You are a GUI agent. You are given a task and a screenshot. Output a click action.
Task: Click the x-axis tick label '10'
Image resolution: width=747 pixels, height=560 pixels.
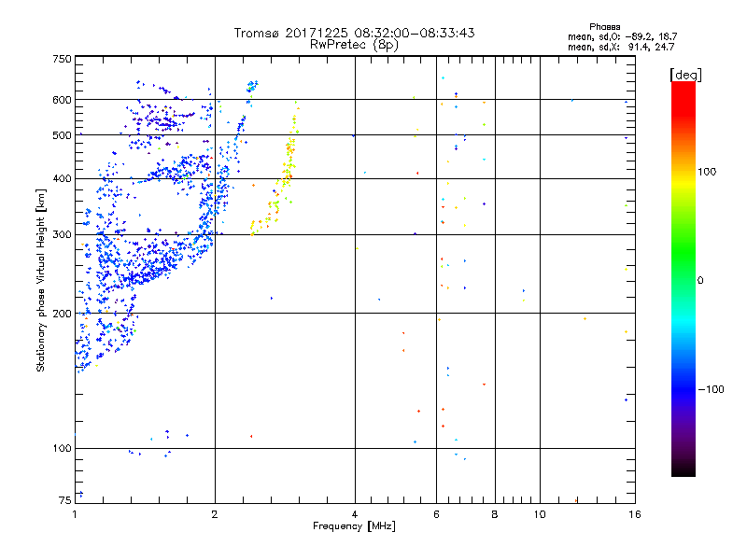tap(540, 514)
